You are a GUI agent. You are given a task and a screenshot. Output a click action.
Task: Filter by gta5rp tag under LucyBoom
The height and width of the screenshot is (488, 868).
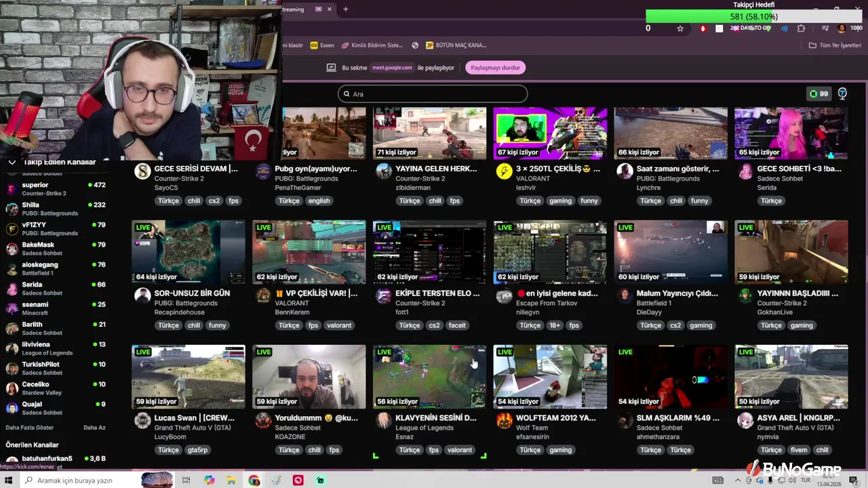(x=197, y=450)
